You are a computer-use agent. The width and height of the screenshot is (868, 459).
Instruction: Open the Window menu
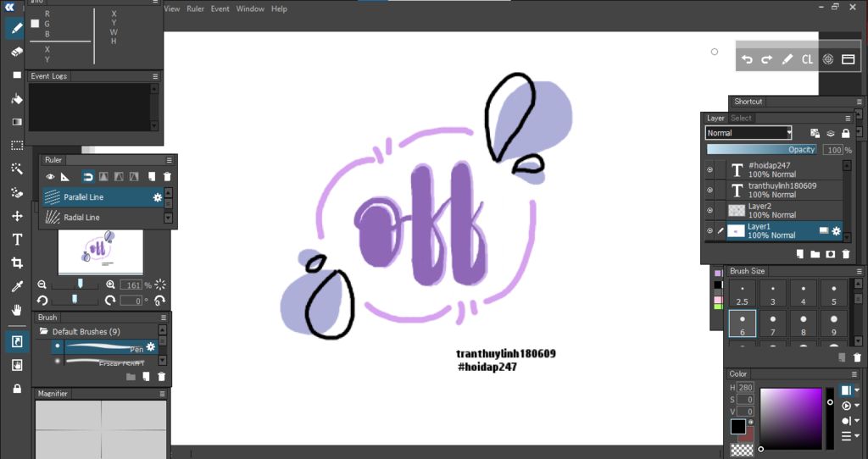point(250,8)
